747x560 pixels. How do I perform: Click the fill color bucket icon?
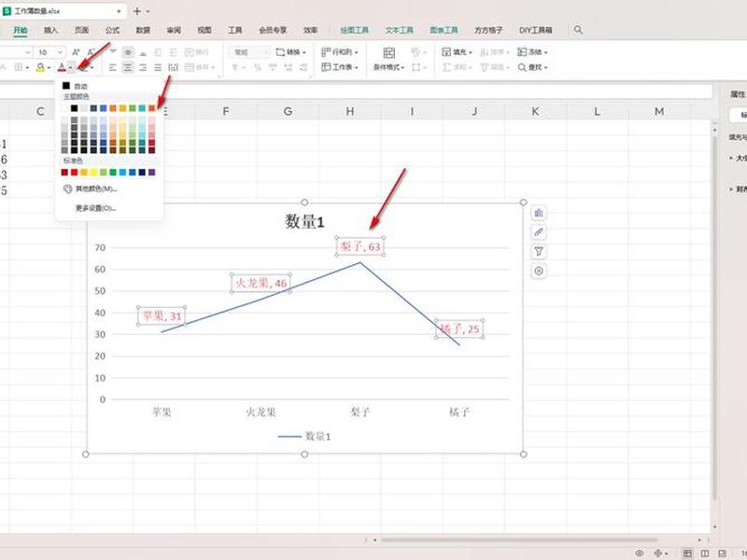(40, 67)
